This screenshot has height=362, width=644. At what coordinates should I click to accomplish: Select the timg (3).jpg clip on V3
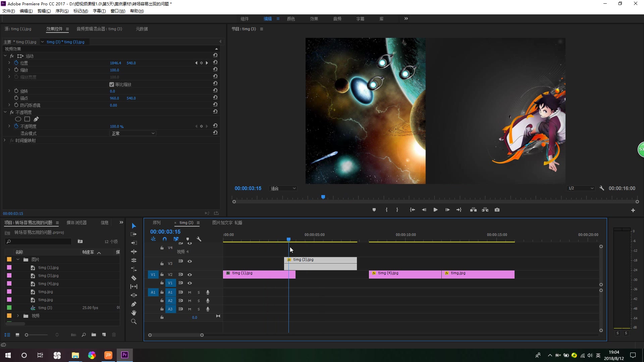tap(320, 263)
